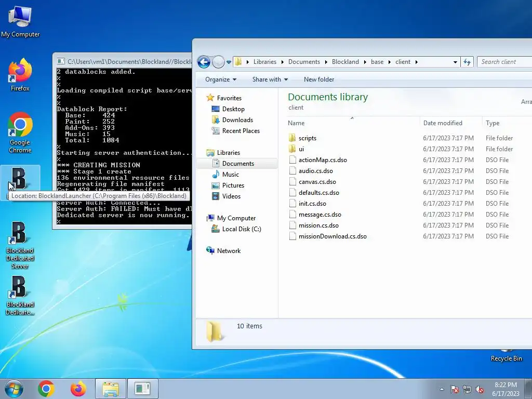Click Documents in the breadcrumb path
The image size is (532, 399).
point(304,62)
